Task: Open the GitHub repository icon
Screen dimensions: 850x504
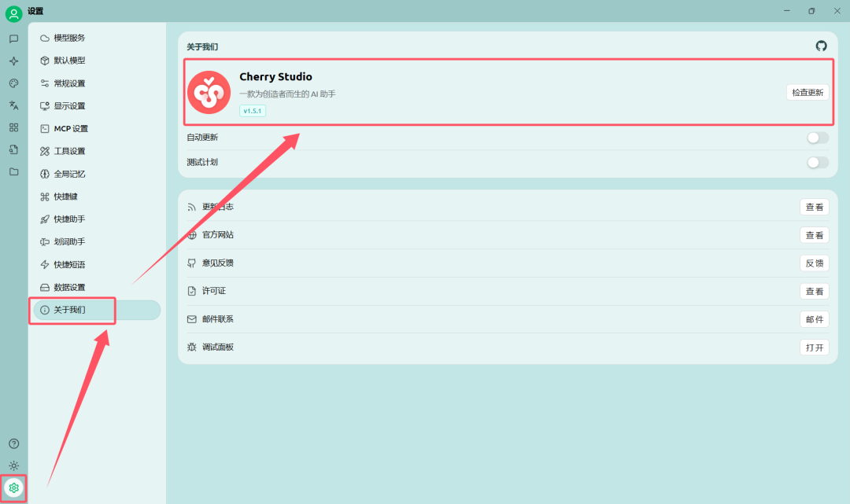Action: coord(821,46)
